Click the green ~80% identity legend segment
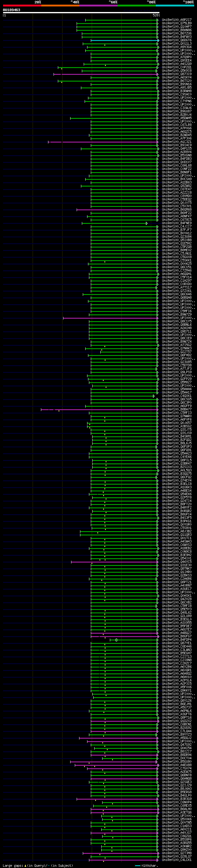Image resolution: width=197 pixels, height=868 pixels. (x=137, y=6)
